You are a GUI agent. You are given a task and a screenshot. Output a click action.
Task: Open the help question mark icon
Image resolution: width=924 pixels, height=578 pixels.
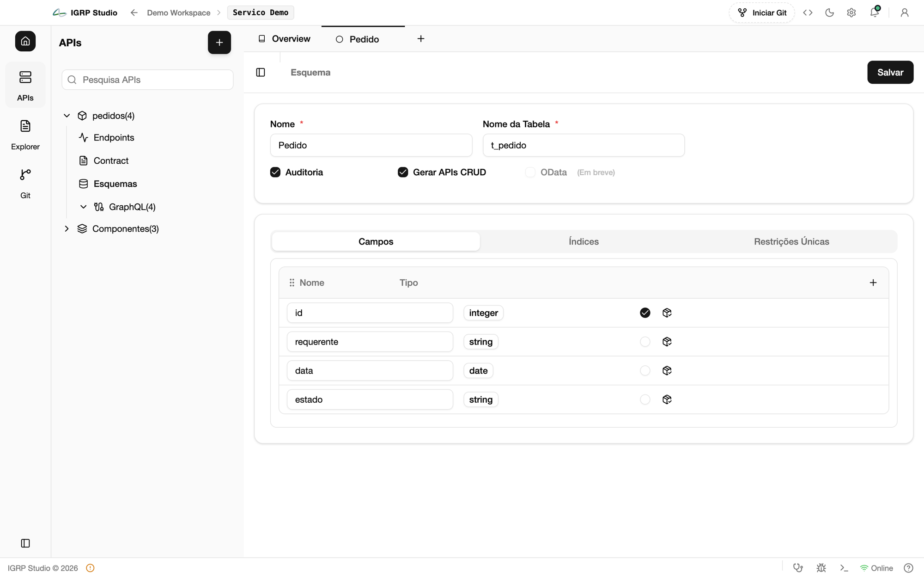(908, 568)
